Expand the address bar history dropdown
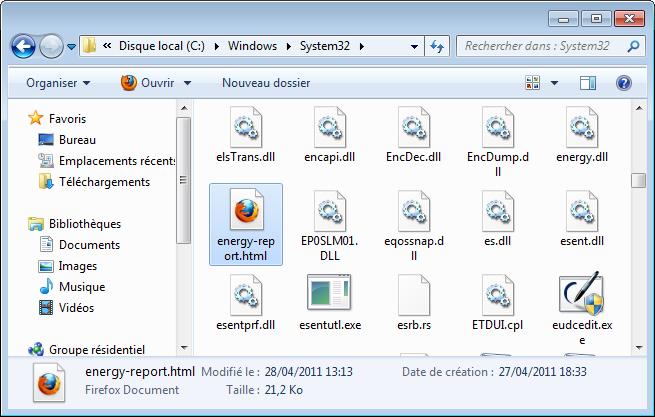 [x=414, y=46]
